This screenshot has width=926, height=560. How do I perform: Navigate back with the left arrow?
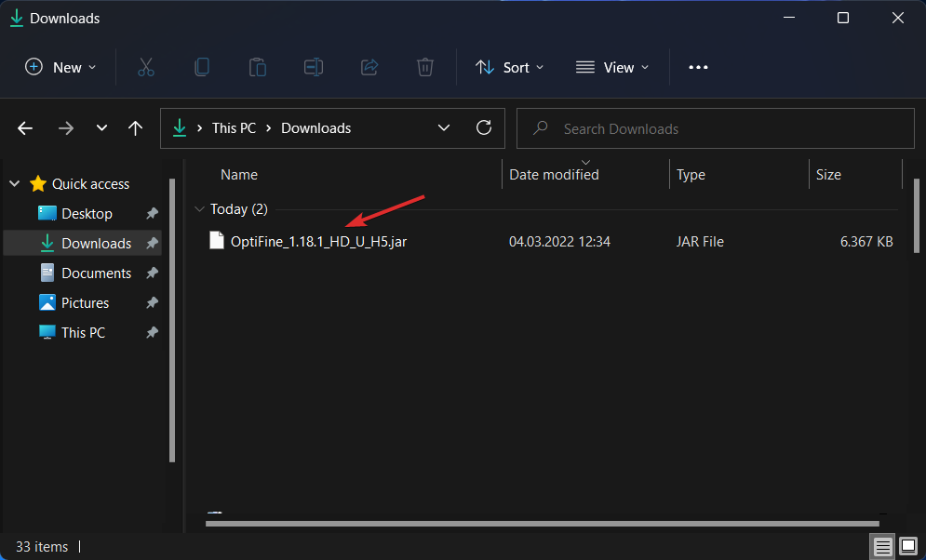[25, 128]
